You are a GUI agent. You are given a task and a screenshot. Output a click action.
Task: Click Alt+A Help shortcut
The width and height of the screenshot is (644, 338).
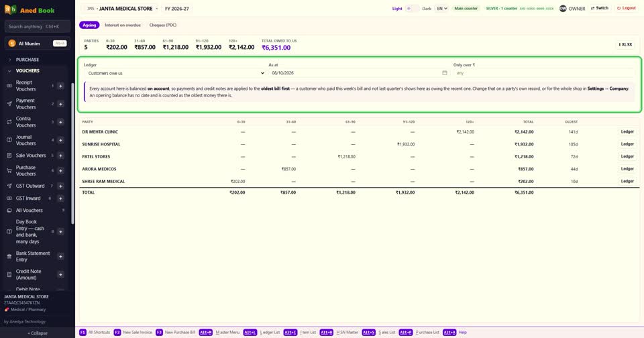455,332
